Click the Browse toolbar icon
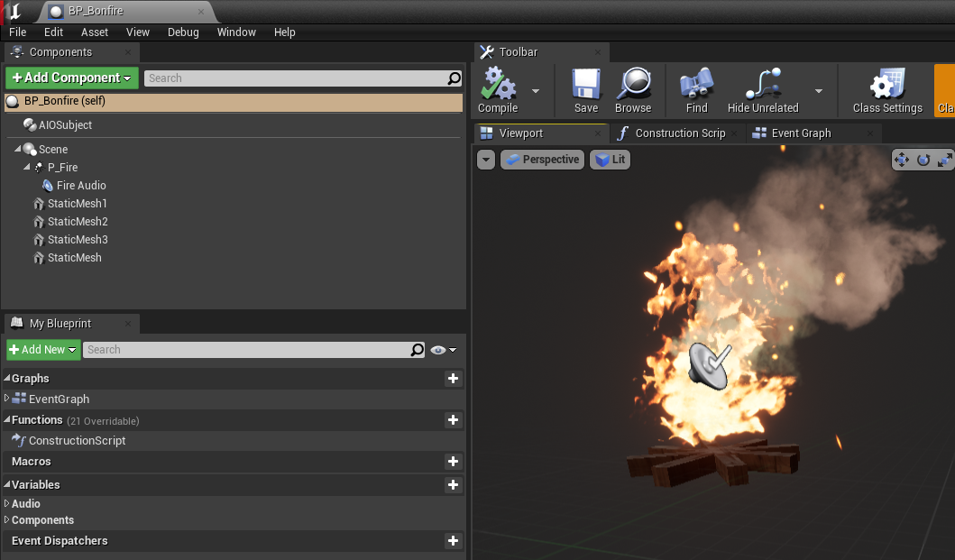Image resolution: width=955 pixels, height=560 pixels. pos(633,87)
